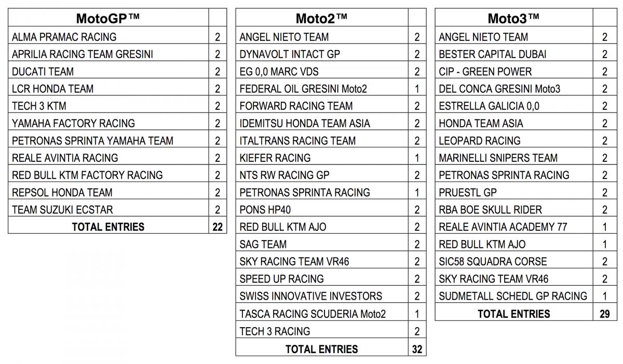Screen dimensions: 623x364
Task: Click TEAM SUZUKI ECSTAR in the MotoGP table
Action: click(x=62, y=209)
